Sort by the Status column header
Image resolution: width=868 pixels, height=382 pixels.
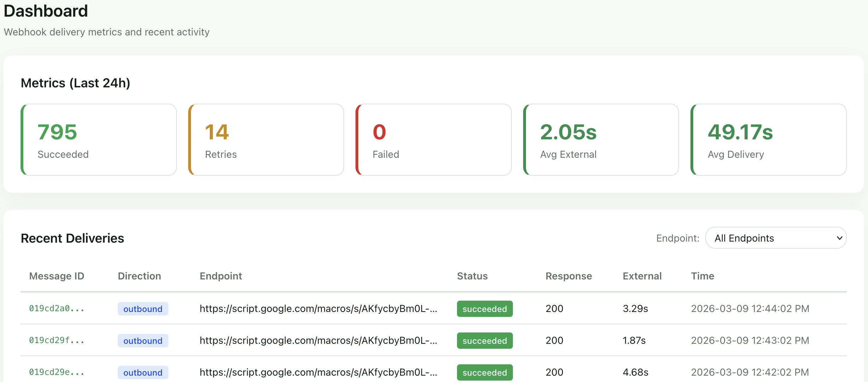point(472,276)
